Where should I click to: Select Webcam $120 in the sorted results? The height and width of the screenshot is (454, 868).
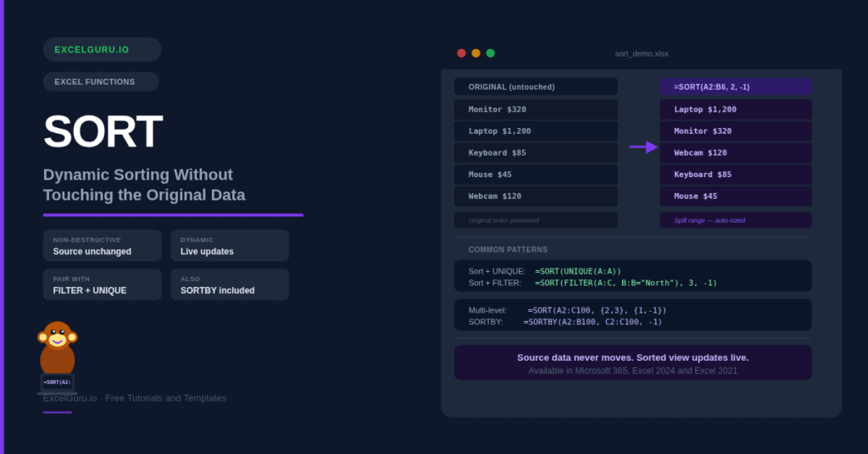click(736, 152)
